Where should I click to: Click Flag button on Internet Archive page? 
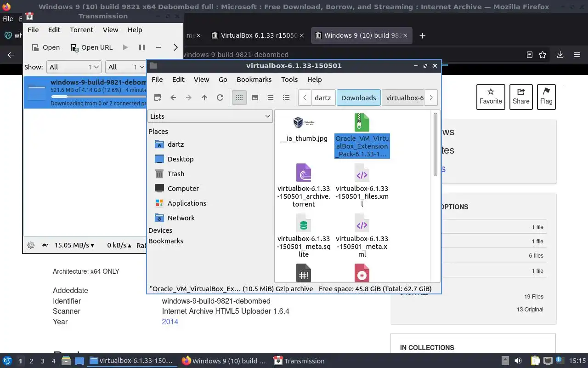pyautogui.click(x=546, y=97)
